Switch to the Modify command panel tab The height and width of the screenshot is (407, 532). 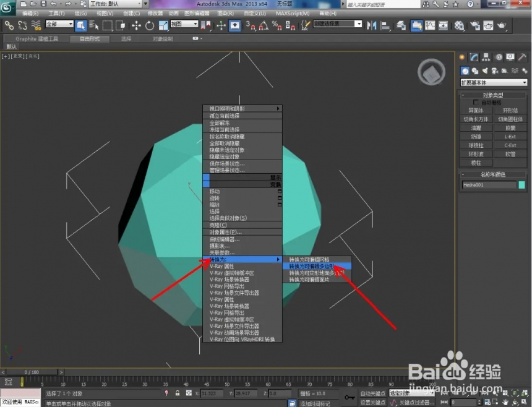pyautogui.click(x=474, y=58)
